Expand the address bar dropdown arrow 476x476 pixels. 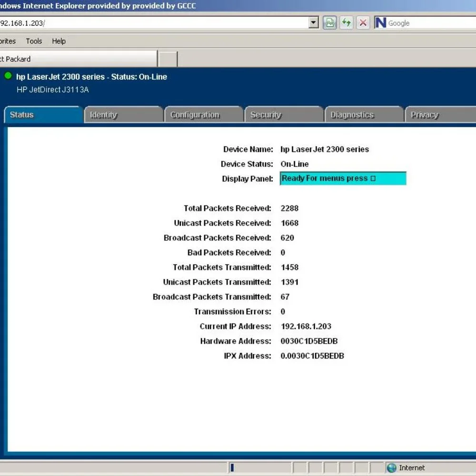(313, 23)
